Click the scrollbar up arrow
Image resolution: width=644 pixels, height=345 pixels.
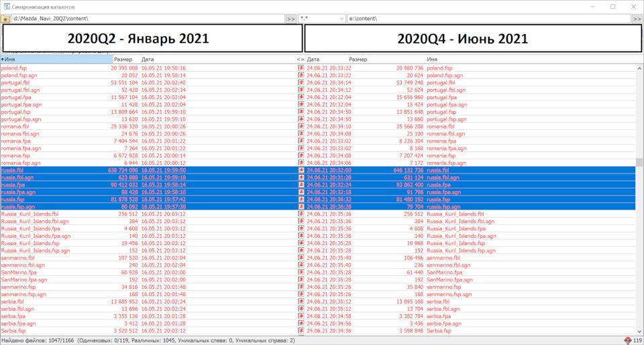pyautogui.click(x=639, y=68)
